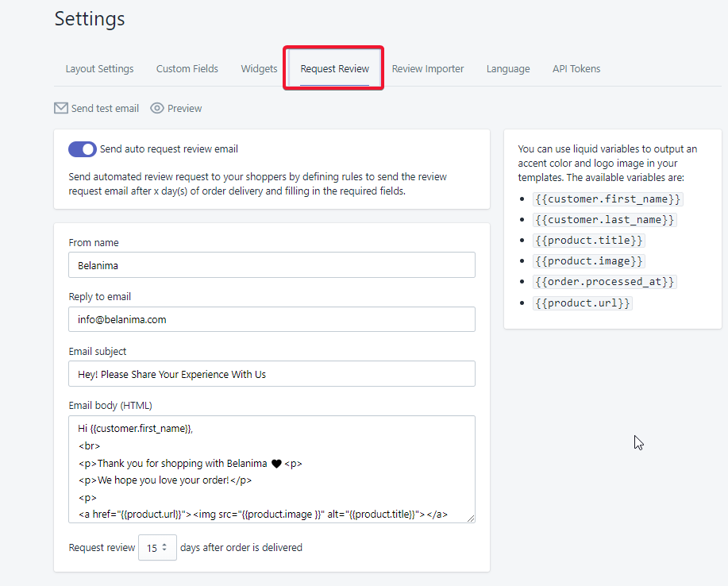Click the envelope icon beside Send test email
Image resolution: width=728 pixels, height=586 pixels.
[61, 108]
